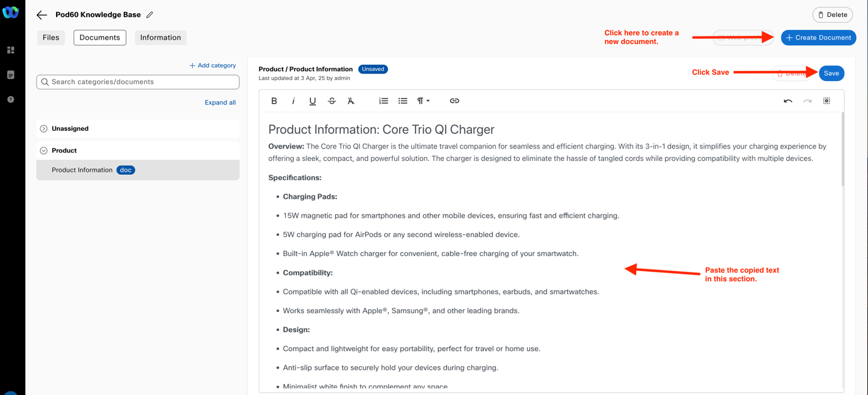Viewport: 868px width, 395px height.
Task: Switch to the Information tab
Action: click(161, 38)
